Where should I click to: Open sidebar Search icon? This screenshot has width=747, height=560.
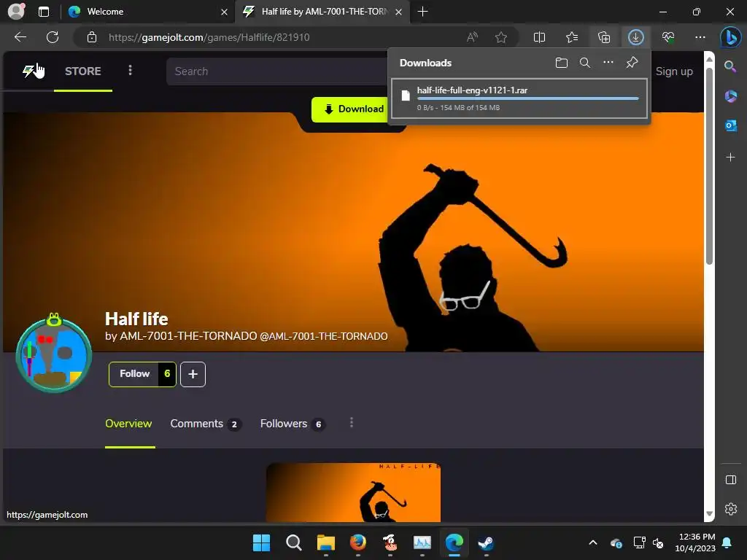point(730,66)
